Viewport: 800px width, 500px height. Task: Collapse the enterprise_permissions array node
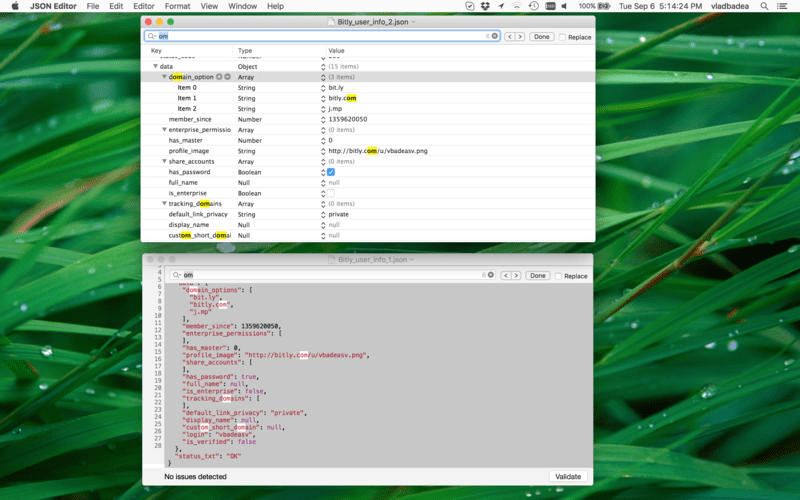[x=164, y=130]
